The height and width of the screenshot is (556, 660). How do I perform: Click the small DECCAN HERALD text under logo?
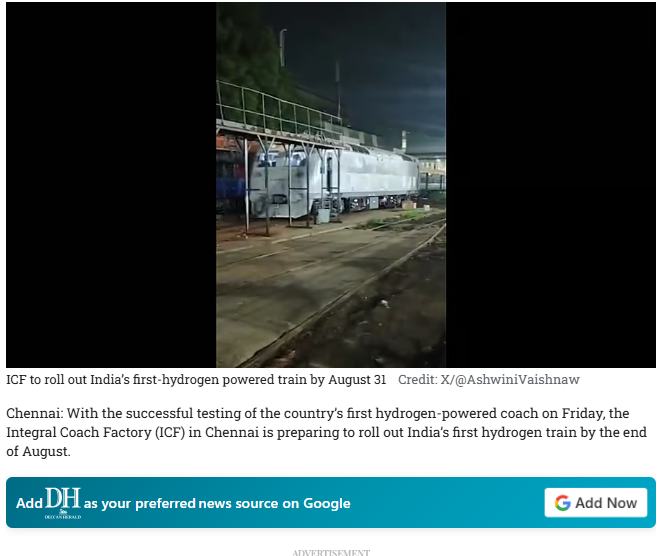pos(63,516)
